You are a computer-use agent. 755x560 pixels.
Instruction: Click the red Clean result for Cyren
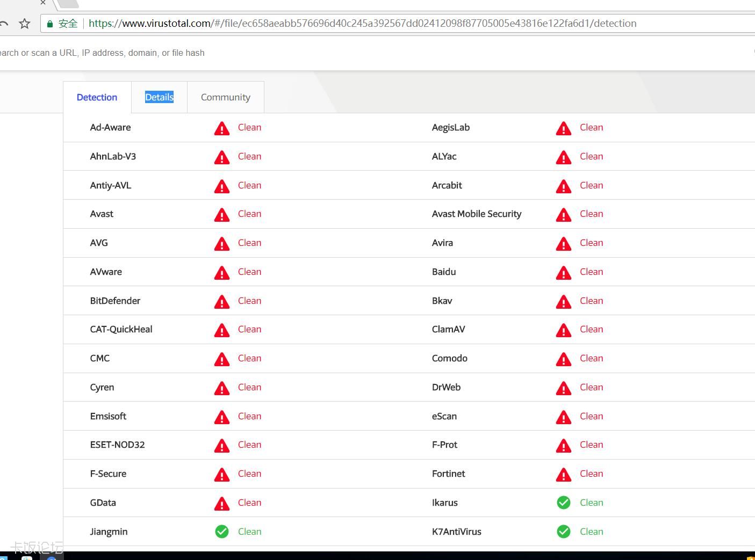[250, 387]
